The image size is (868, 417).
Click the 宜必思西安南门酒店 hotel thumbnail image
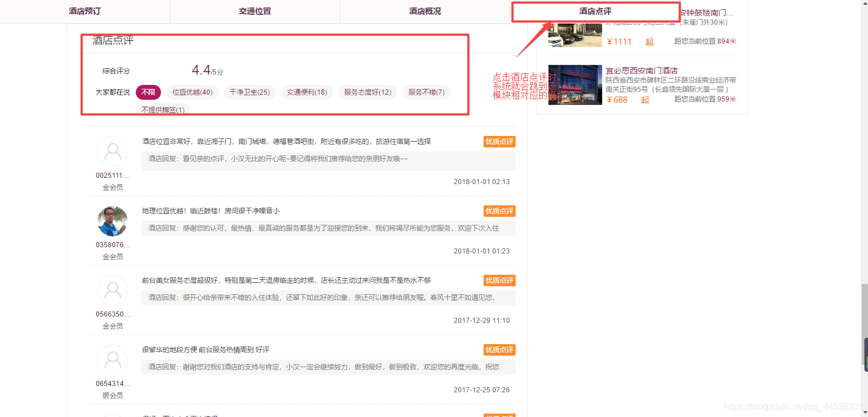(575, 84)
